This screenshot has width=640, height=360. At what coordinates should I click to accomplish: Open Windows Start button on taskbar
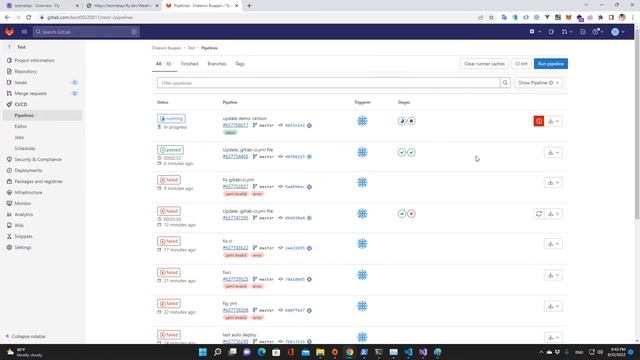click(x=202, y=352)
